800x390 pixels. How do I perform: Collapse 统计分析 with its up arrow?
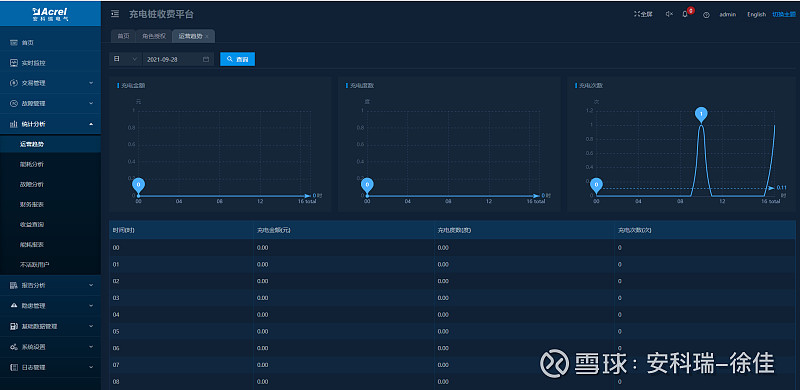pyautogui.click(x=91, y=124)
